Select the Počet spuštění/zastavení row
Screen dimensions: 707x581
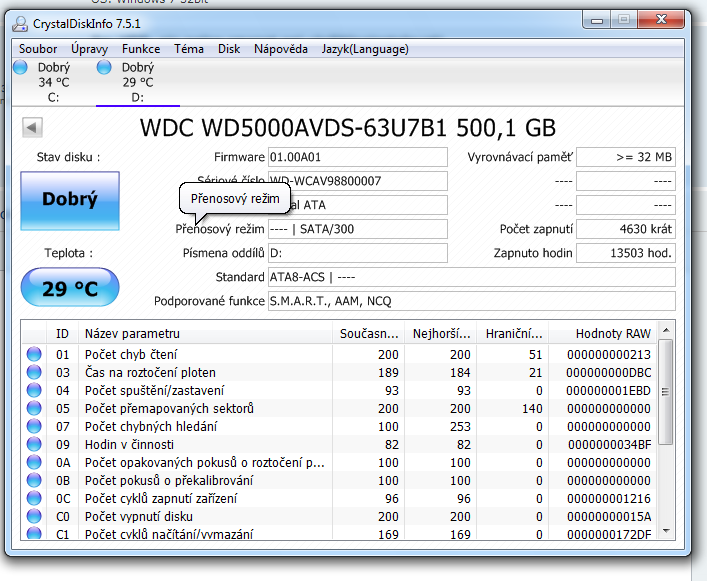(x=300, y=390)
